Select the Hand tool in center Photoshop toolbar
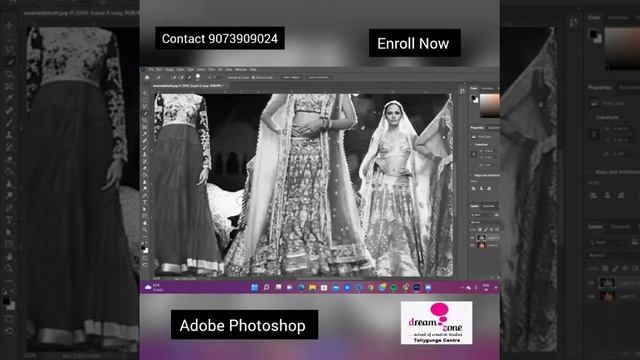This screenshot has height=360, width=640. point(144,223)
